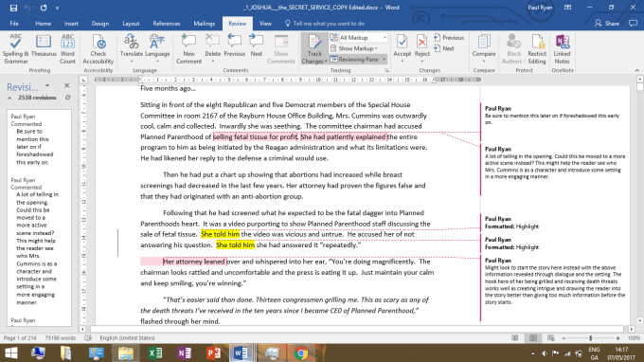Click English (United States) language status
Screen dimensions: 644x362
coord(127,337)
